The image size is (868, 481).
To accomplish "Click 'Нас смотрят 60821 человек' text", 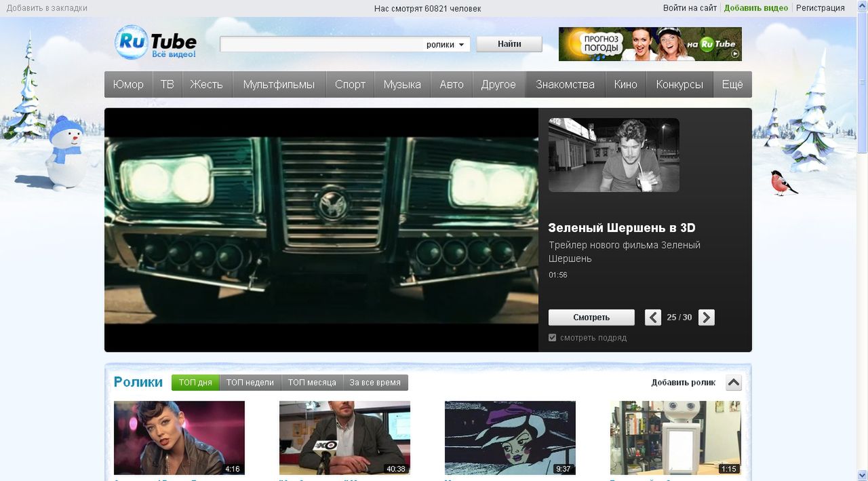I will (427, 8).
